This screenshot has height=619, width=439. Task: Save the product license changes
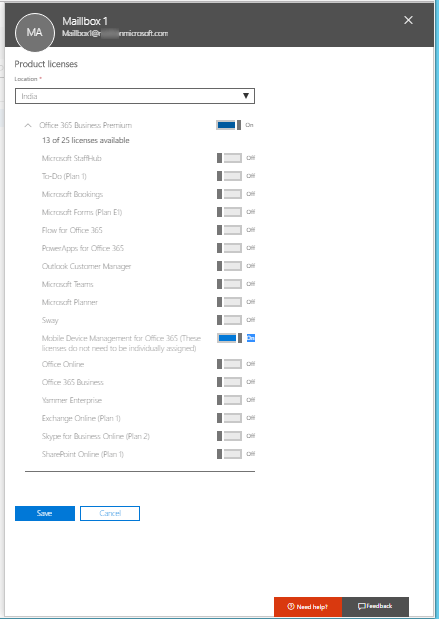(x=45, y=513)
